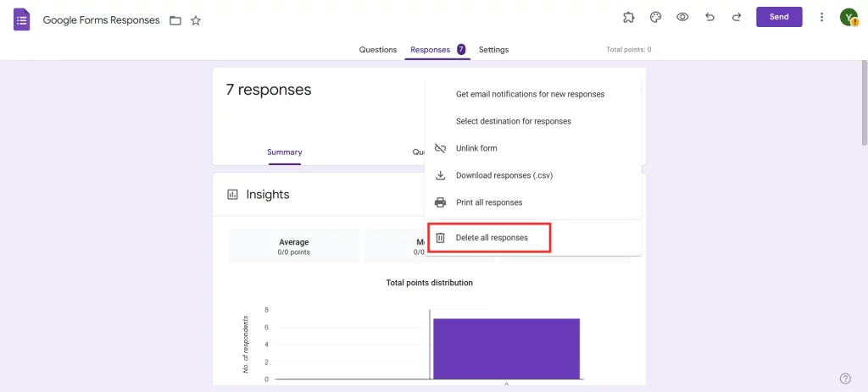Choose Select destination for responses
This screenshot has width=868, height=392.
tap(532, 121)
